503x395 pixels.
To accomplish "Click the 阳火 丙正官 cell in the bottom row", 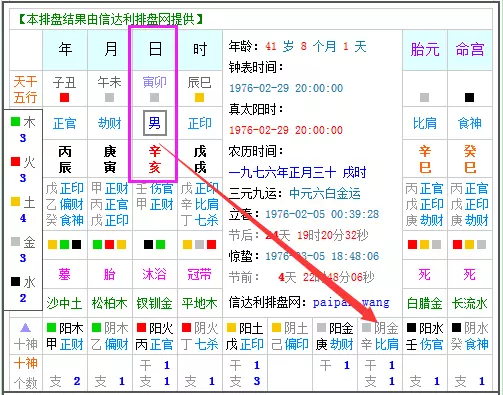I will (x=155, y=336).
